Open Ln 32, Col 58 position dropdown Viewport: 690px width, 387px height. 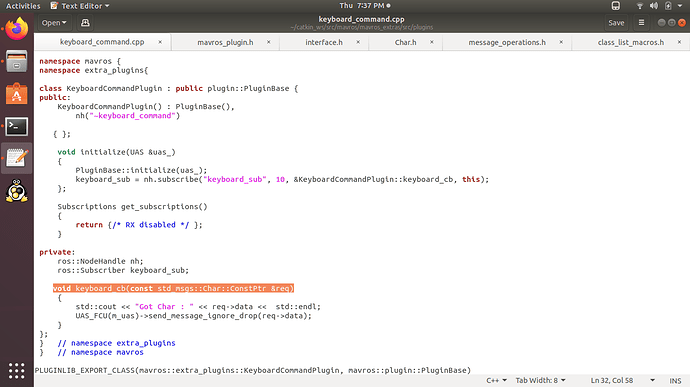click(x=622, y=380)
